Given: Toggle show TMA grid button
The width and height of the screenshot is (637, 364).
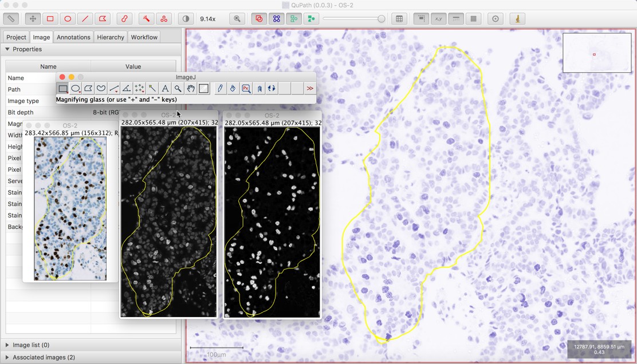Looking at the screenshot, I should click(276, 19).
